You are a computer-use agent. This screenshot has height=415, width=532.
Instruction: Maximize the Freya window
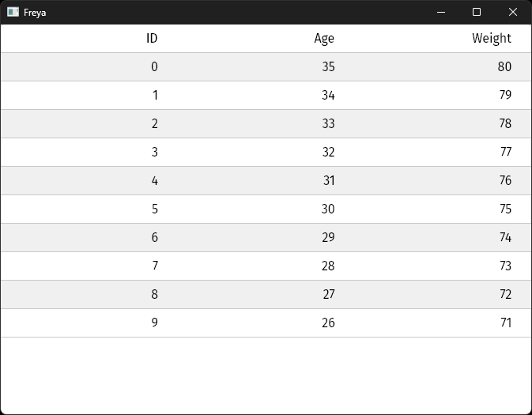point(477,12)
